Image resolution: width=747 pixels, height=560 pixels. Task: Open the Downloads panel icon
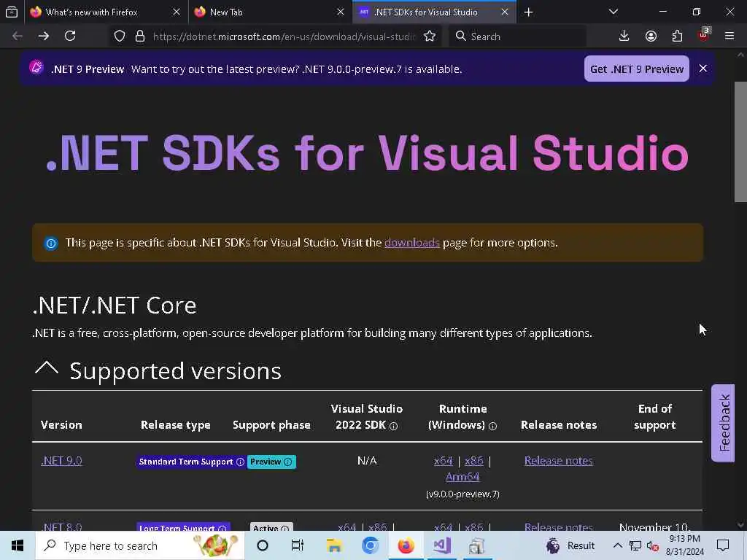(x=624, y=36)
